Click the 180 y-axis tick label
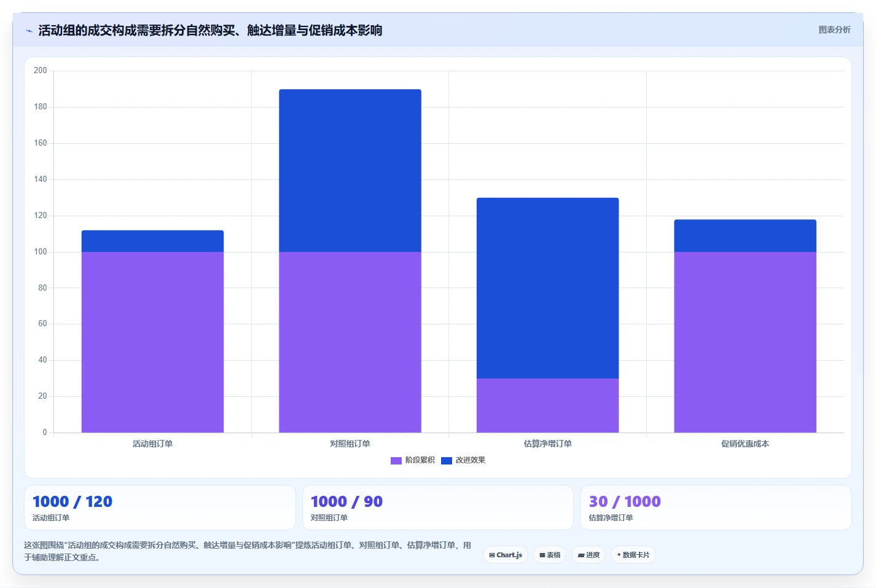 pyautogui.click(x=41, y=107)
